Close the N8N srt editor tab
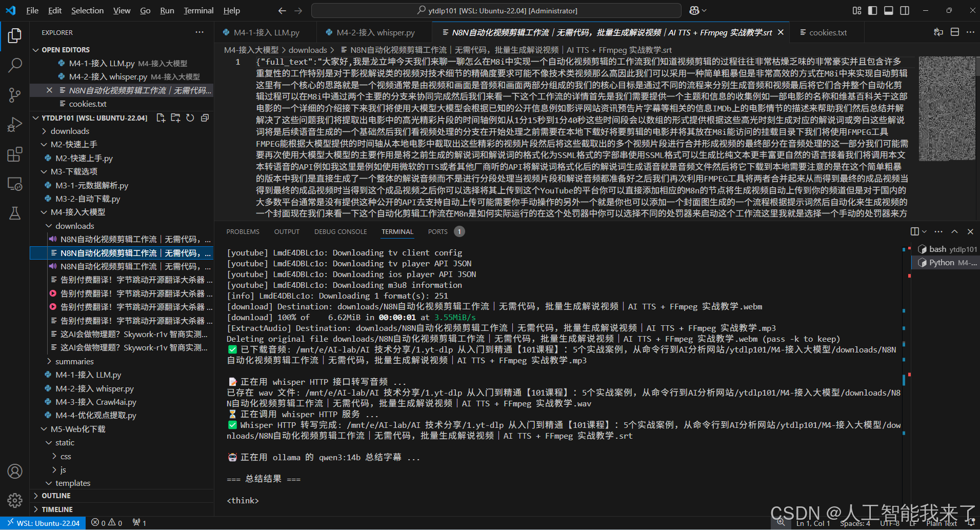Image resolution: width=980 pixels, height=530 pixels. click(781, 32)
